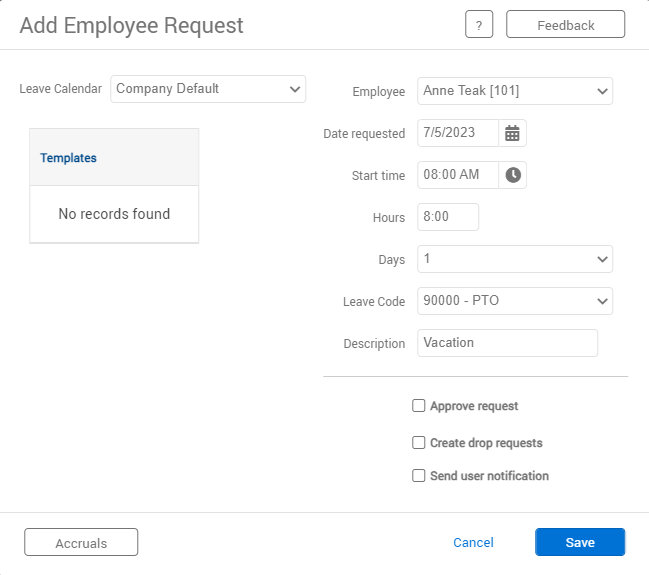
Task: Focus the Start time field
Action: (x=458, y=175)
